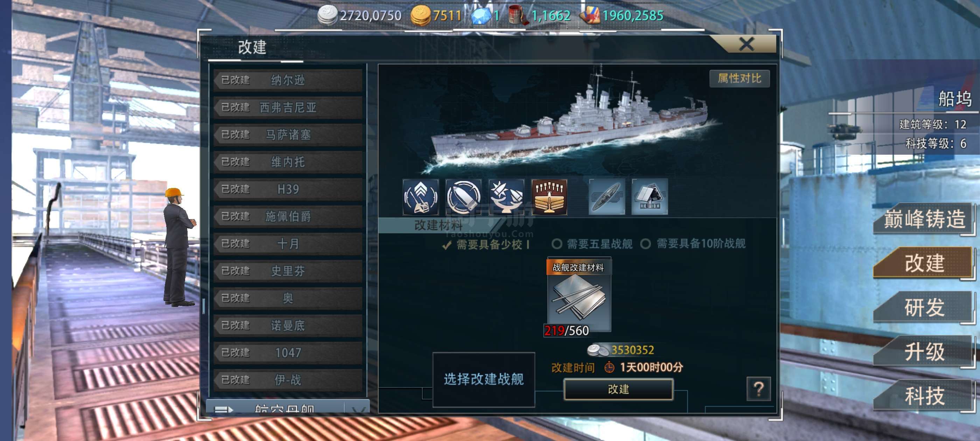
Task: Click the question mark help icon
Action: (758, 389)
